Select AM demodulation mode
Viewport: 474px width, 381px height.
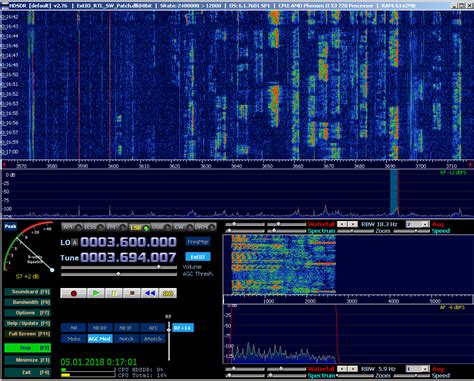tap(72, 227)
